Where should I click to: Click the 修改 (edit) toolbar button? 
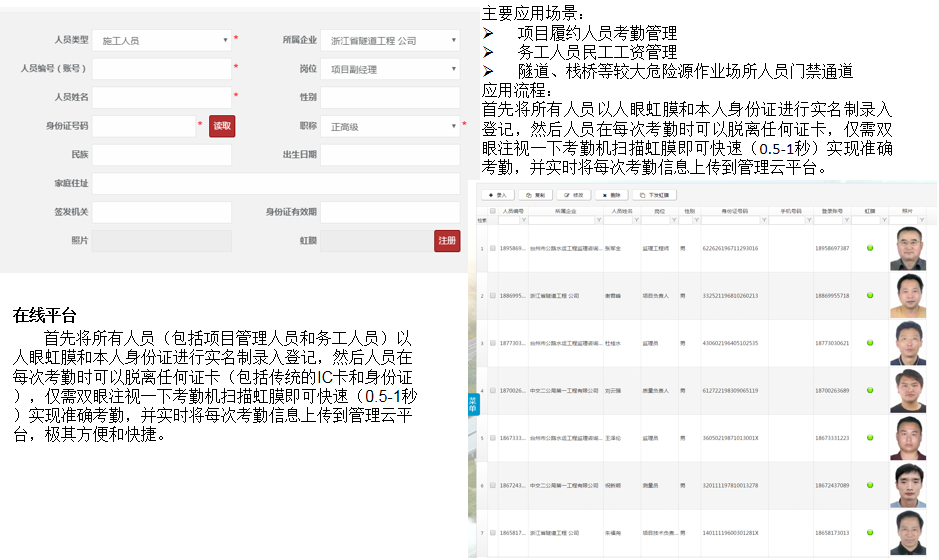pyautogui.click(x=575, y=195)
